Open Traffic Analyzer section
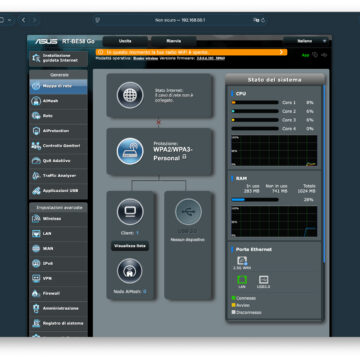The width and height of the screenshot is (360, 360). coord(59,176)
